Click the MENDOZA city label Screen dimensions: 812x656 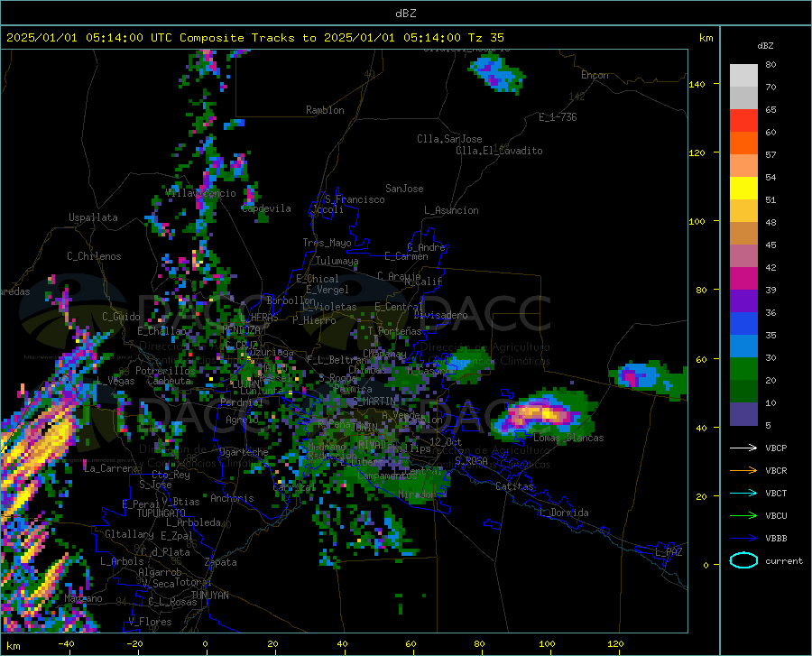pos(241,329)
